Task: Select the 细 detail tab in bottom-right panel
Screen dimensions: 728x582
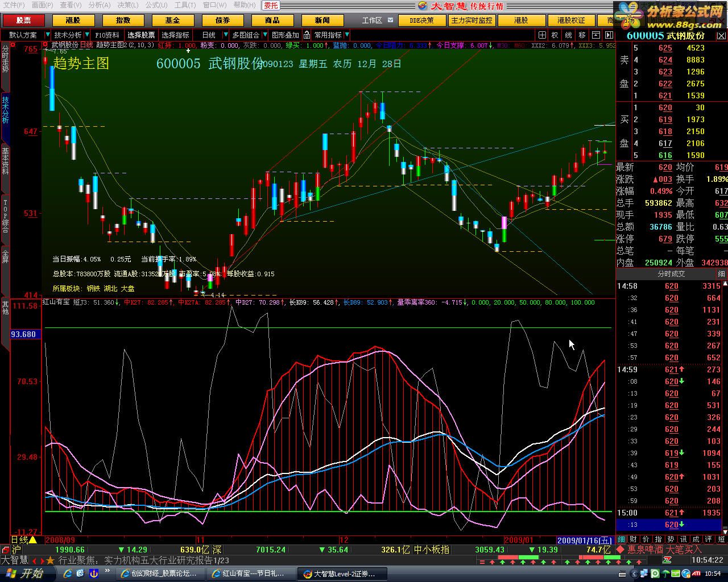Action: coord(621,539)
